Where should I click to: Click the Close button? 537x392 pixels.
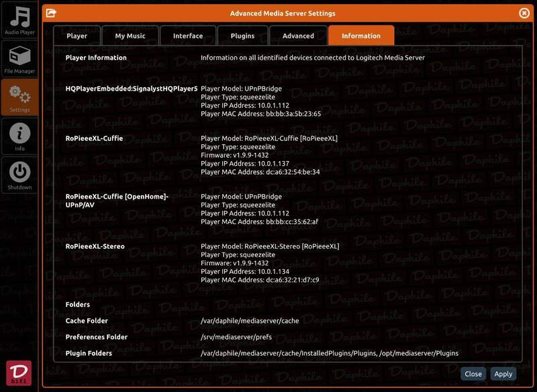coord(473,374)
